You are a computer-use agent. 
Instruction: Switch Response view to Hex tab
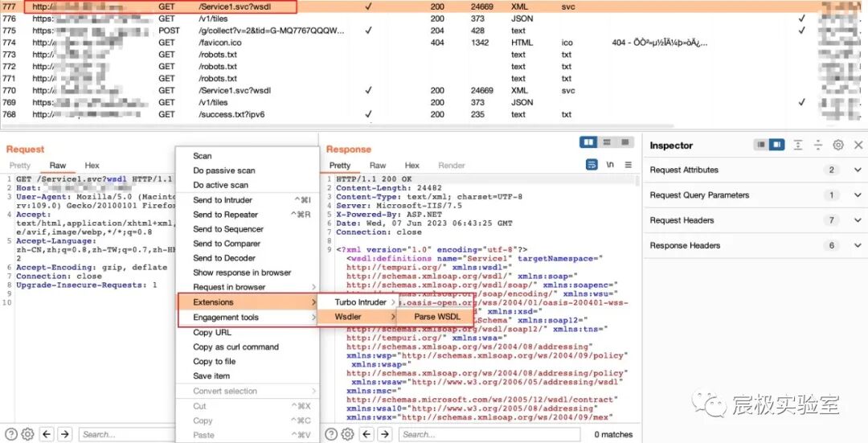(x=411, y=165)
